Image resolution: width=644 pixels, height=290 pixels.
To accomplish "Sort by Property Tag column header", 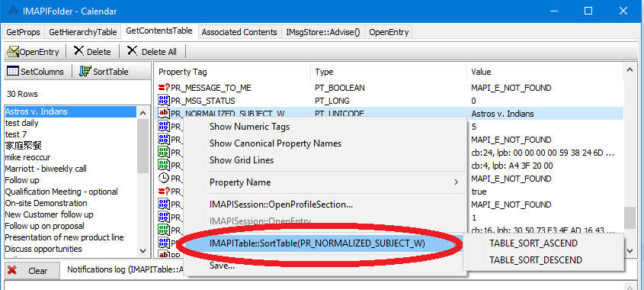I will (x=232, y=72).
